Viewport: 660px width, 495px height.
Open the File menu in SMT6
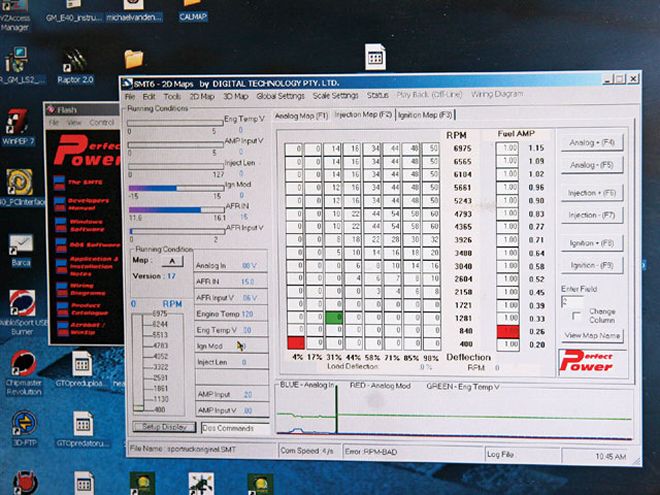click(130, 96)
